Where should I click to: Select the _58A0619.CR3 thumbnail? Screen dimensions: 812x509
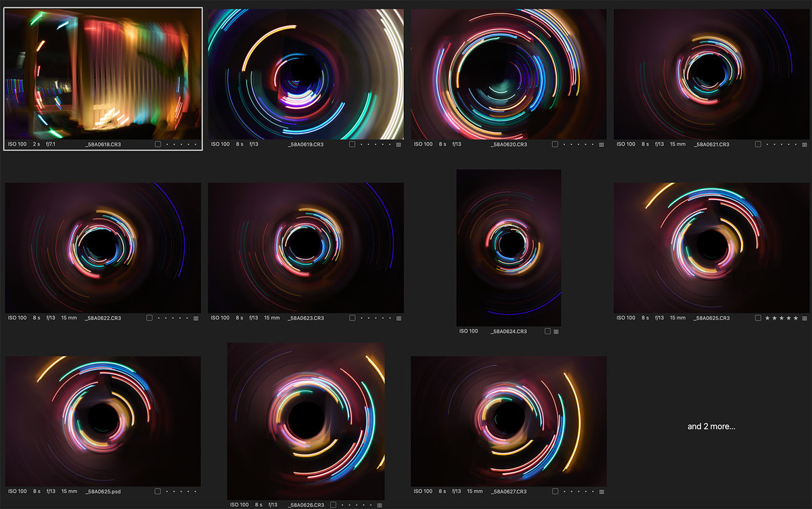305,74
